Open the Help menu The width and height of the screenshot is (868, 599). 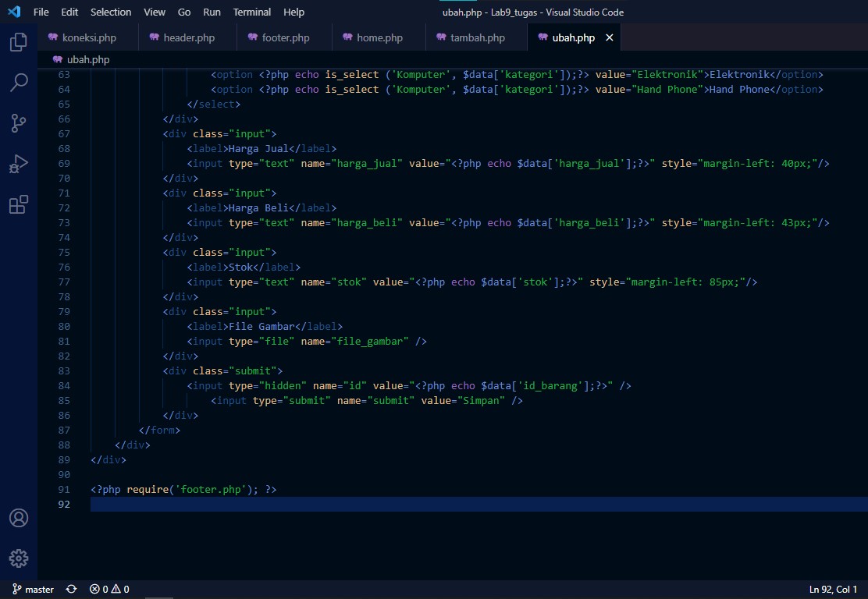point(293,12)
